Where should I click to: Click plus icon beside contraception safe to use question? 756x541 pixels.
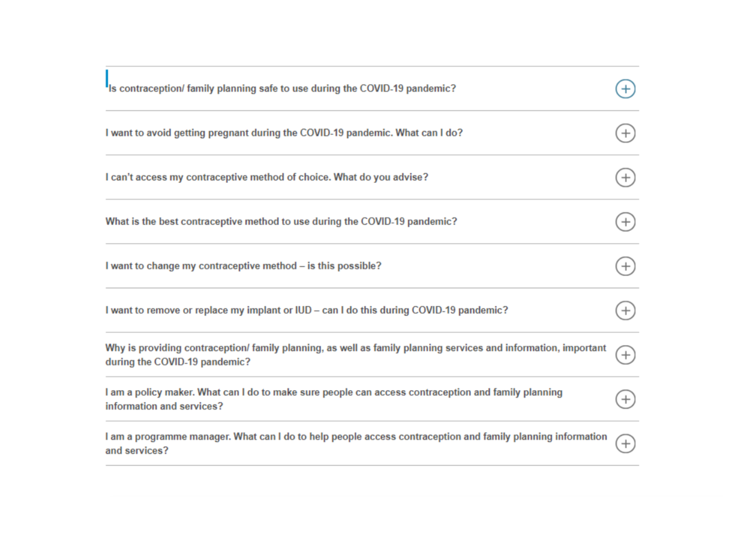pyautogui.click(x=625, y=89)
